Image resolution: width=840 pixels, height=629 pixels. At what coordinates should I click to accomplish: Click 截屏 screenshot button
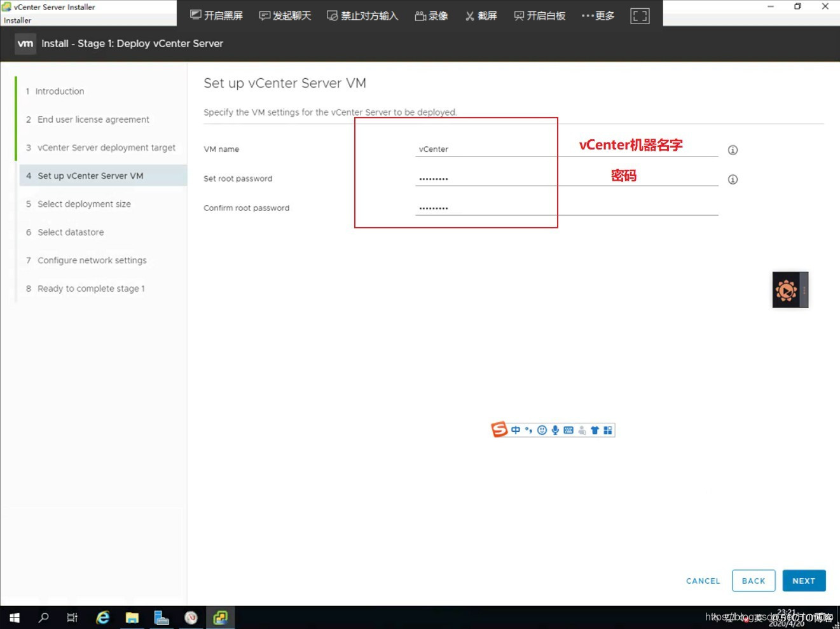[481, 16]
